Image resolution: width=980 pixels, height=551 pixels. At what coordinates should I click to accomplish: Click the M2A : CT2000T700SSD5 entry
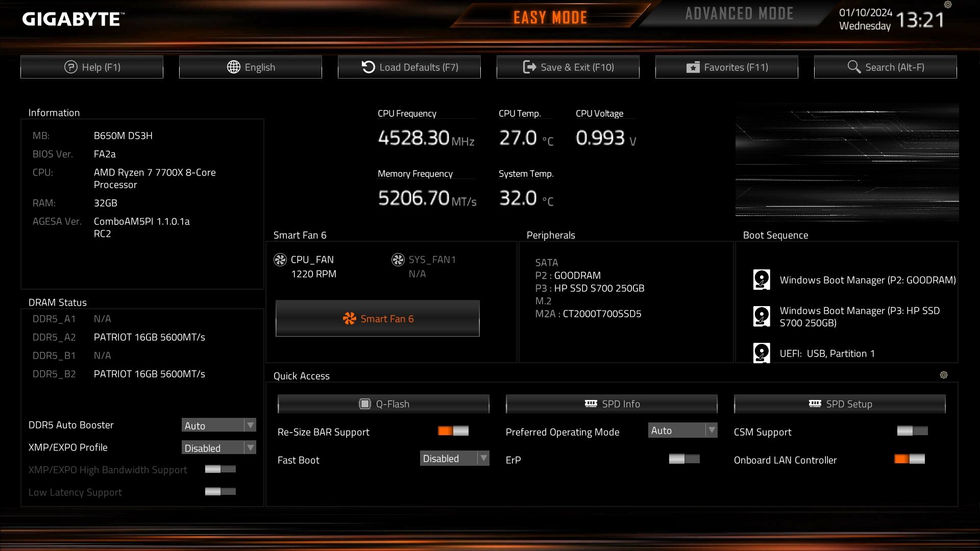tap(589, 314)
